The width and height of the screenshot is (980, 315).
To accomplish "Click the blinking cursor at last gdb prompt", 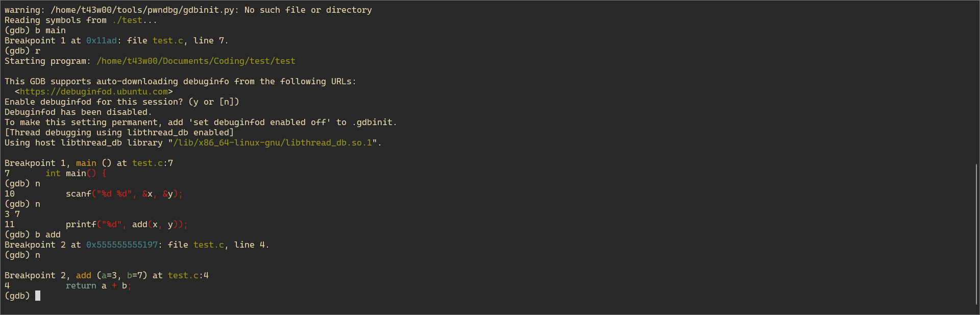I will [38, 296].
